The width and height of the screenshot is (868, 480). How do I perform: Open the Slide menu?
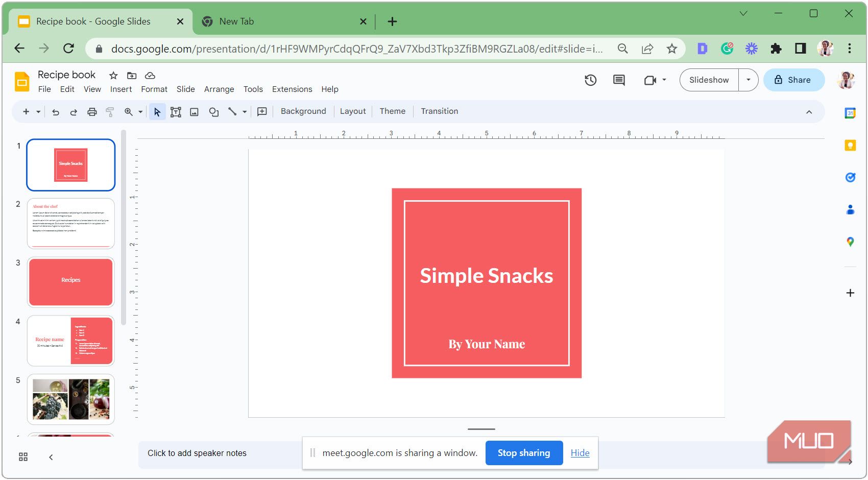pos(186,89)
